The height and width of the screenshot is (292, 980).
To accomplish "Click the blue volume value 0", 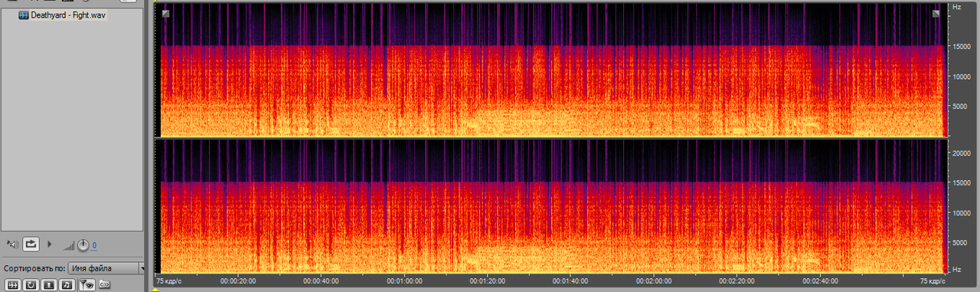I will (94, 245).
